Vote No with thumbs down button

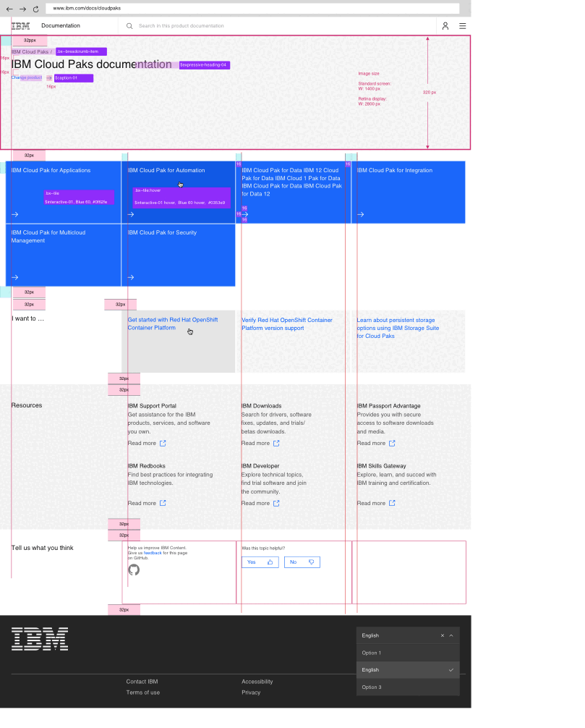click(302, 562)
